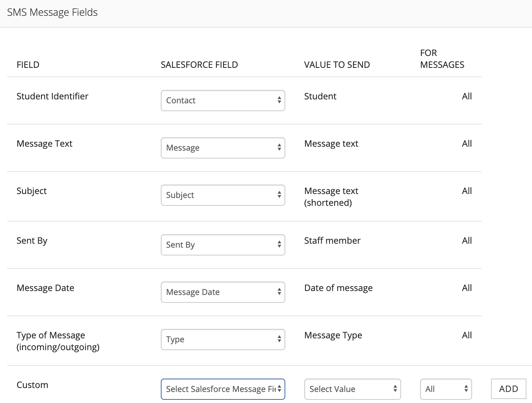Click the FOR MESSAGES column header

pos(442,59)
